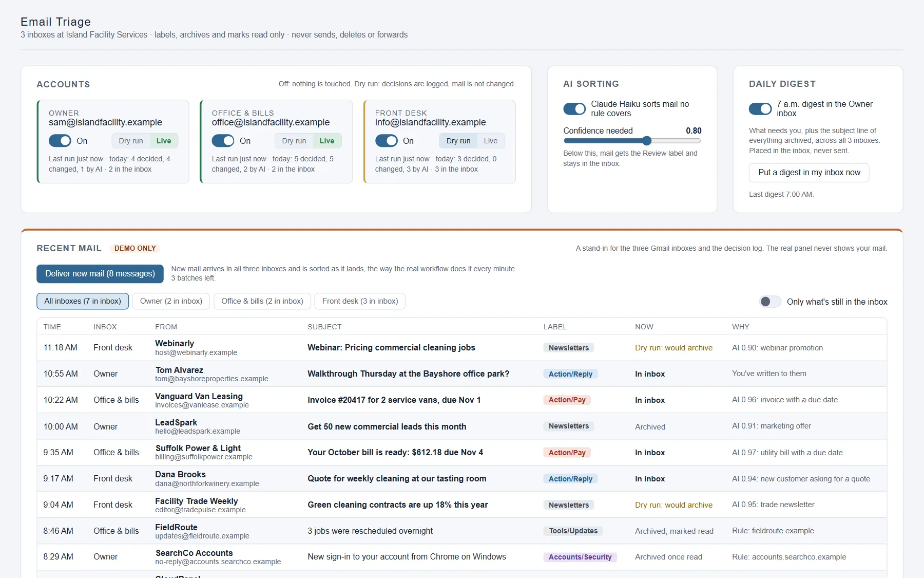Set Owner account to Dry run
The height and width of the screenshot is (578, 924).
(x=131, y=141)
